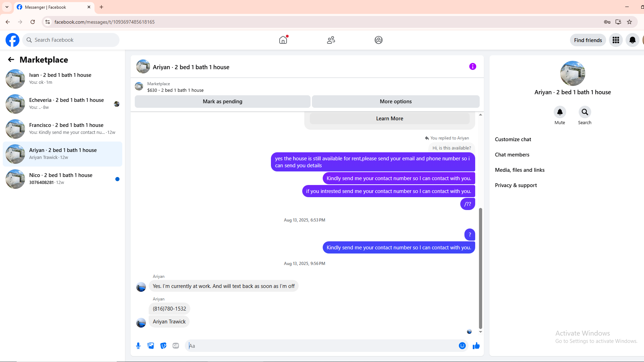This screenshot has height=362, width=644.
Task: Send a thumbs-up like
Action: [476, 346]
